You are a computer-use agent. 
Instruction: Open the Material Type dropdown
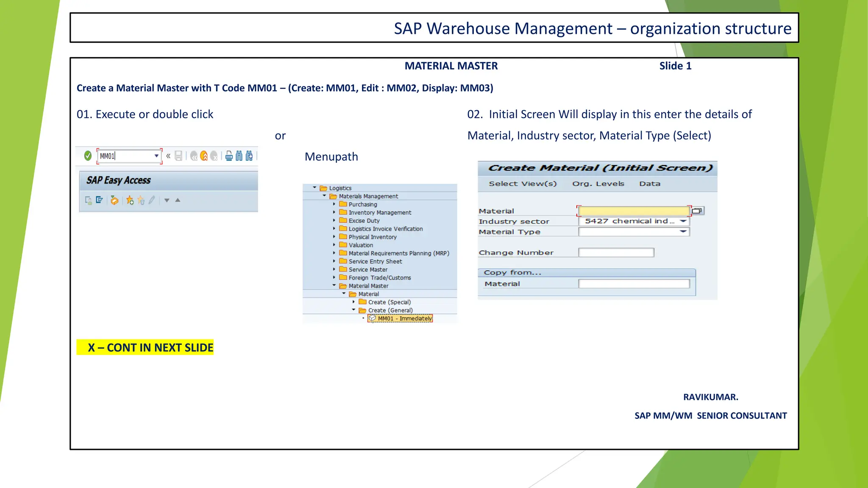coord(683,232)
